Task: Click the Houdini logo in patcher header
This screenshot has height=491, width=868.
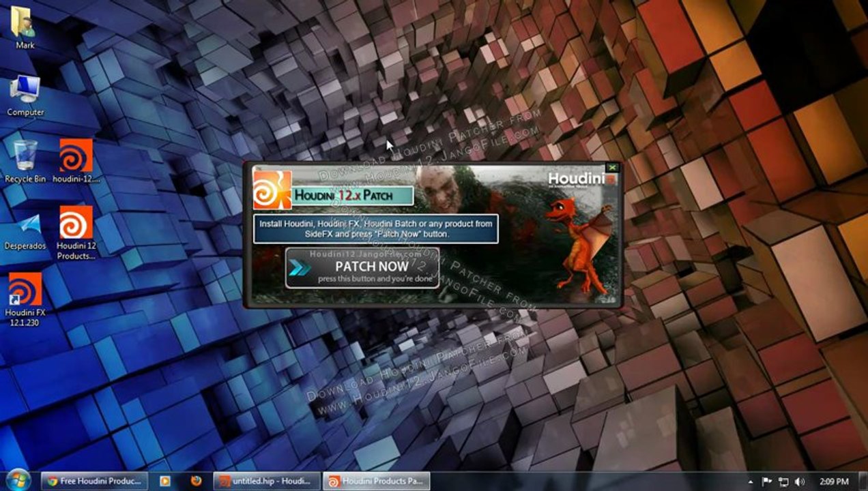Action: click(x=272, y=190)
